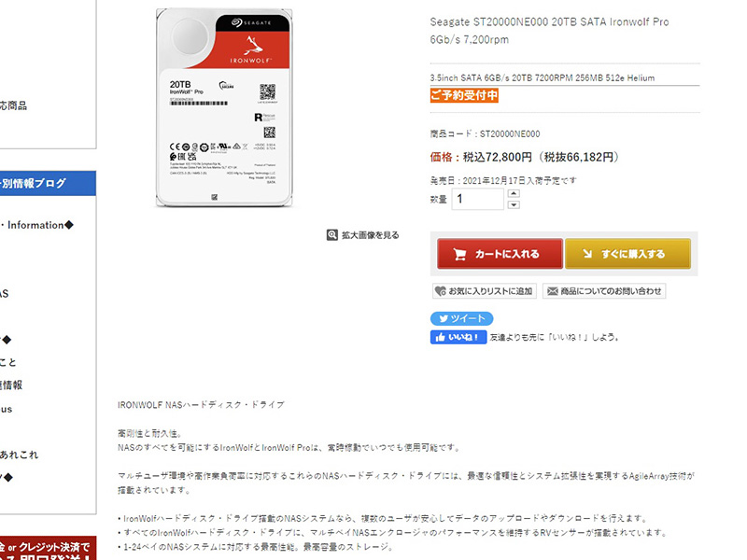Click the Twitter bird tweet button
This screenshot has width=747, height=560.
461,318
